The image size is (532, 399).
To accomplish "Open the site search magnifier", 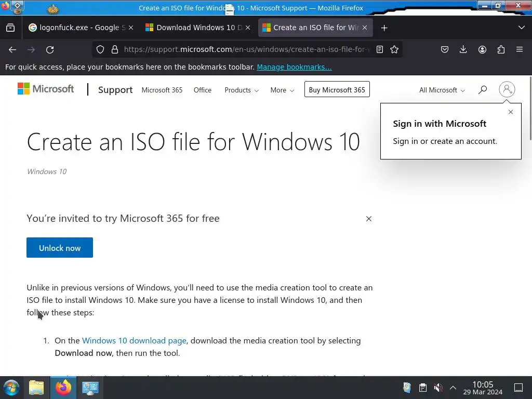I will tap(483, 89).
